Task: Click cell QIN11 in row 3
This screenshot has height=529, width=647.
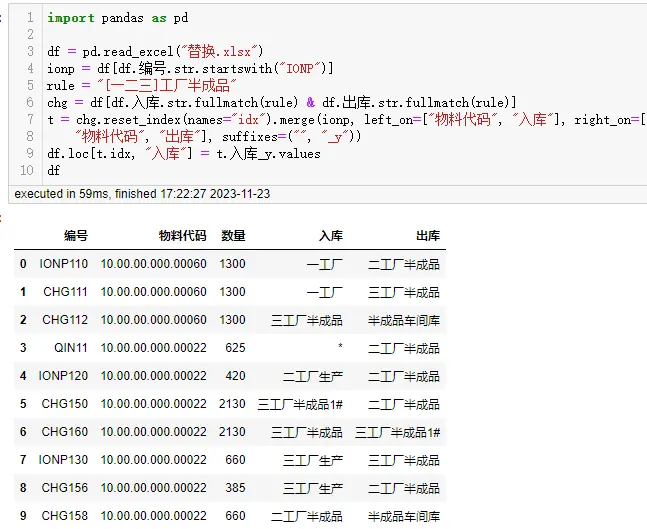Action: 71,348
